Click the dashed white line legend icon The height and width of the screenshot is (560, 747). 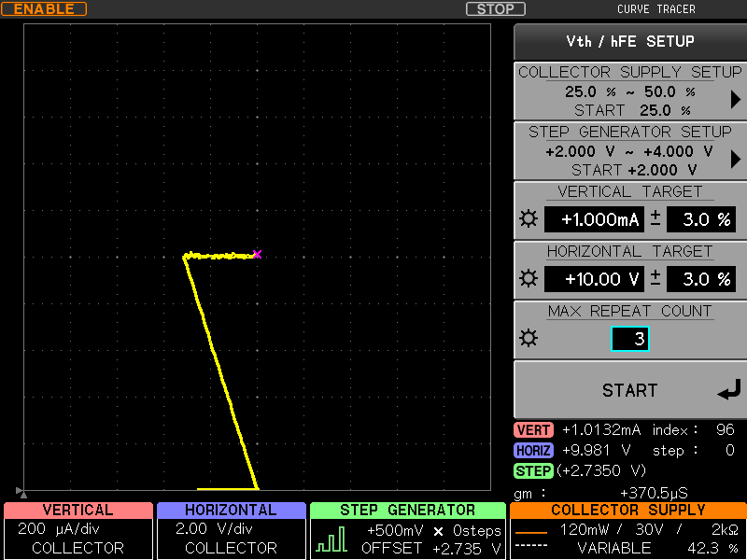point(531,546)
